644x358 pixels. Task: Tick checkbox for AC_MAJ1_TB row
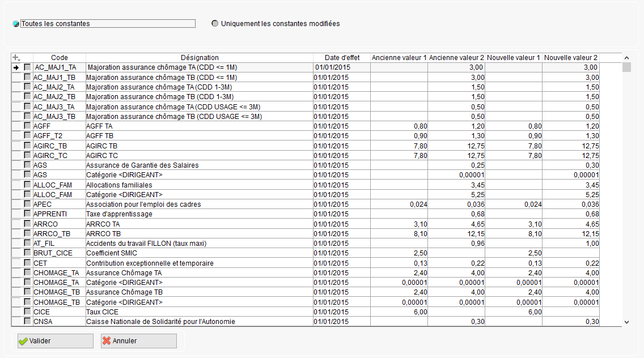click(x=27, y=77)
